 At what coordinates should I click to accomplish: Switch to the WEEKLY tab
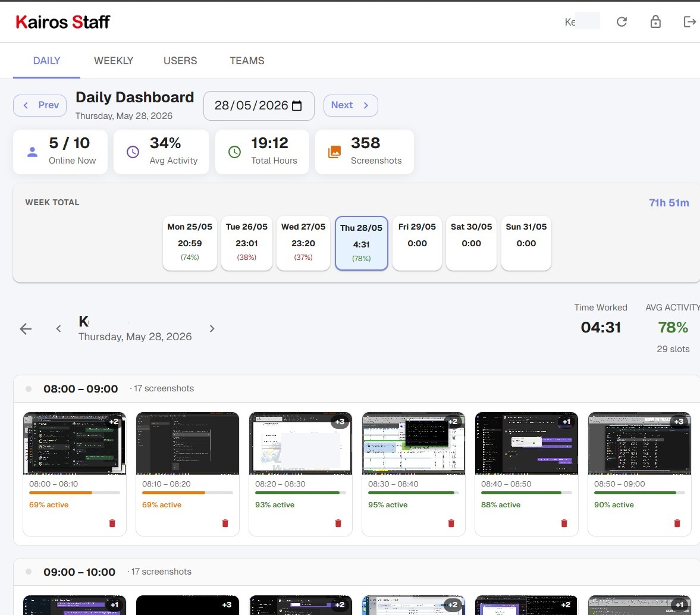(114, 61)
